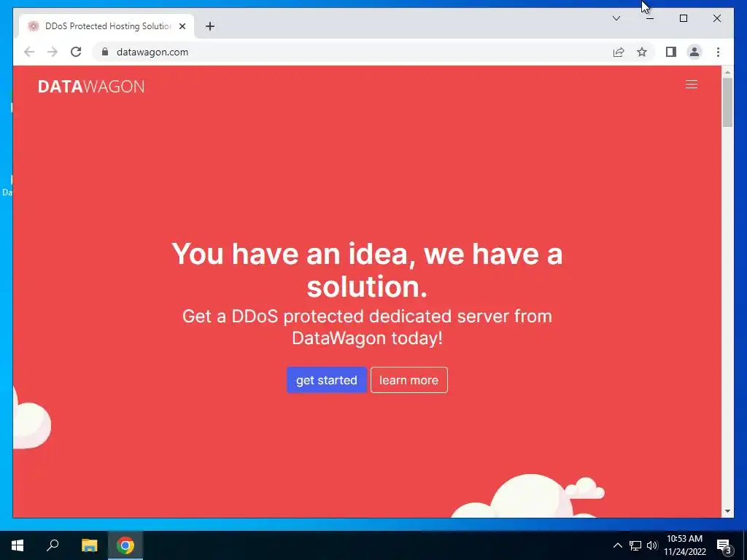Select the DDoS Protected Hosting Solutions tab

tap(107, 26)
